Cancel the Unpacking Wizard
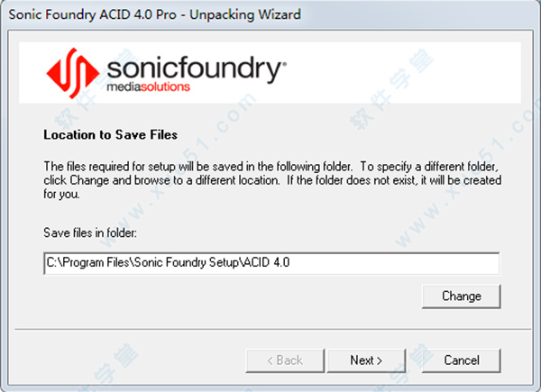The image size is (541, 392). [461, 360]
